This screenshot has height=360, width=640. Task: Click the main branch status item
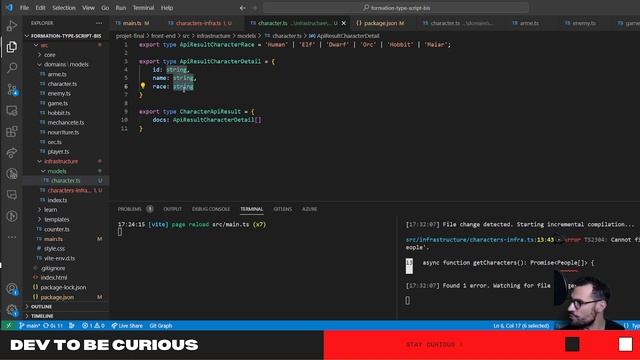click(x=29, y=326)
